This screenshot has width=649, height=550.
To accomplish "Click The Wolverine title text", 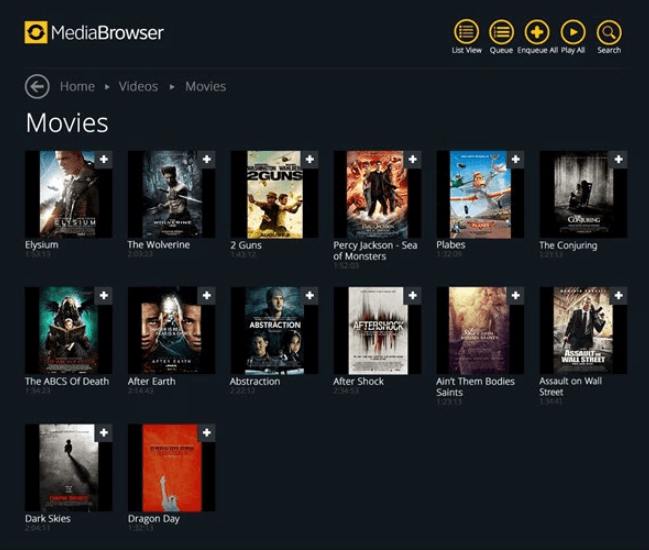I will click(159, 245).
